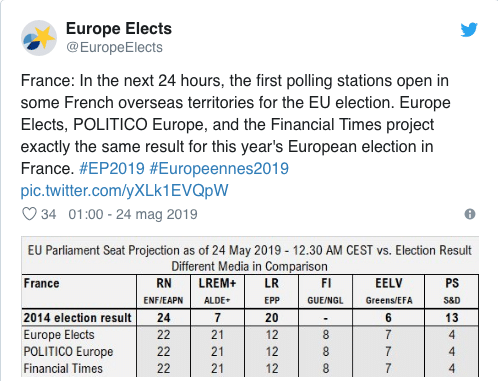This screenshot has width=498, height=381.
Task: Open the #EP2019 hashtag
Action: click(112, 168)
